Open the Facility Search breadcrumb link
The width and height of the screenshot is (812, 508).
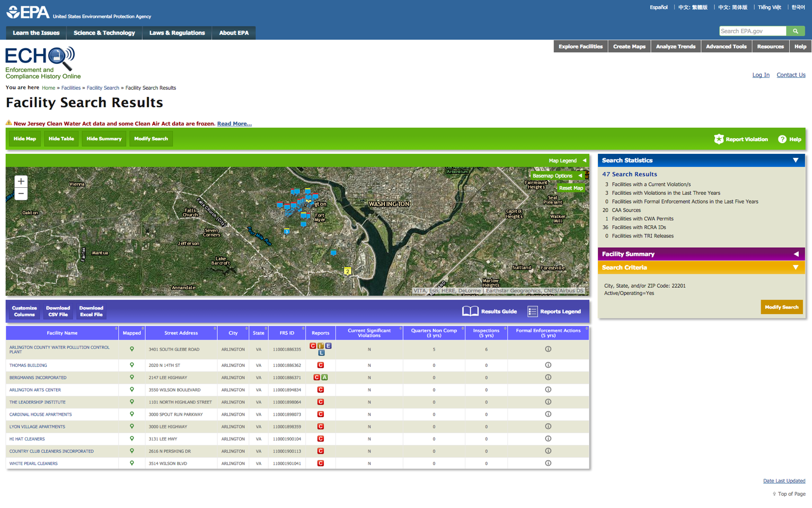click(103, 88)
